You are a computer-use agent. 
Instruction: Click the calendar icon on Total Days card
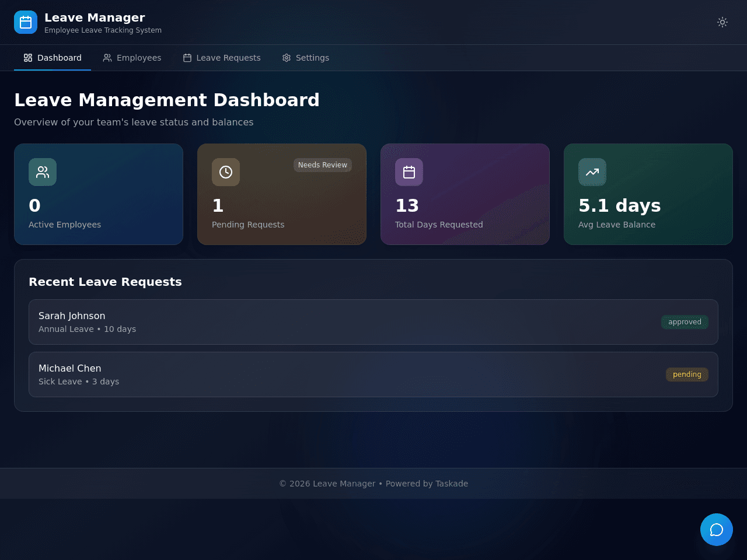point(409,172)
